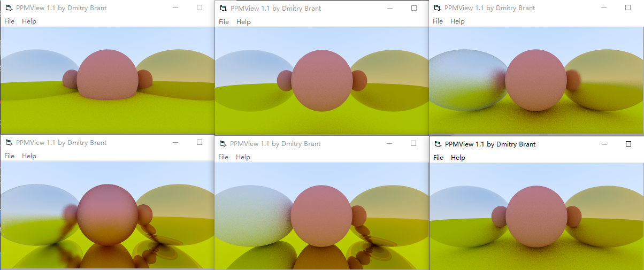Open File menu in top-right PPMView window
The image size is (644, 270).
(438, 21)
